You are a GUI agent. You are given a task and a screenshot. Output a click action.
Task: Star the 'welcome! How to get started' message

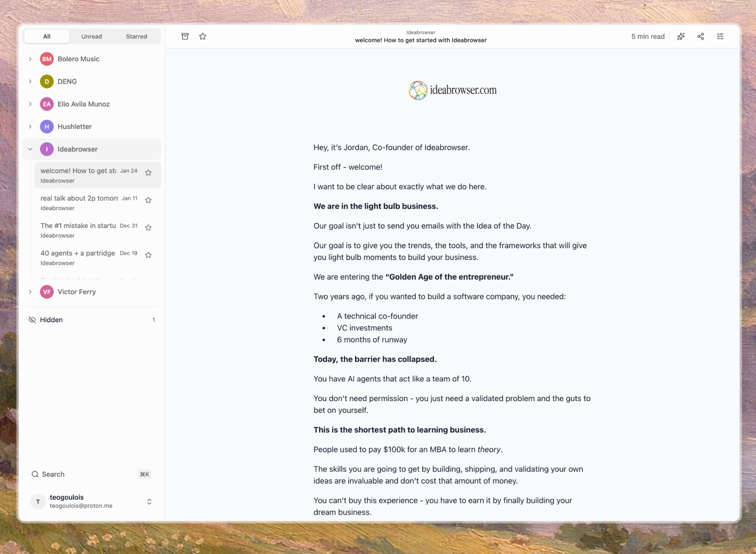149,173
